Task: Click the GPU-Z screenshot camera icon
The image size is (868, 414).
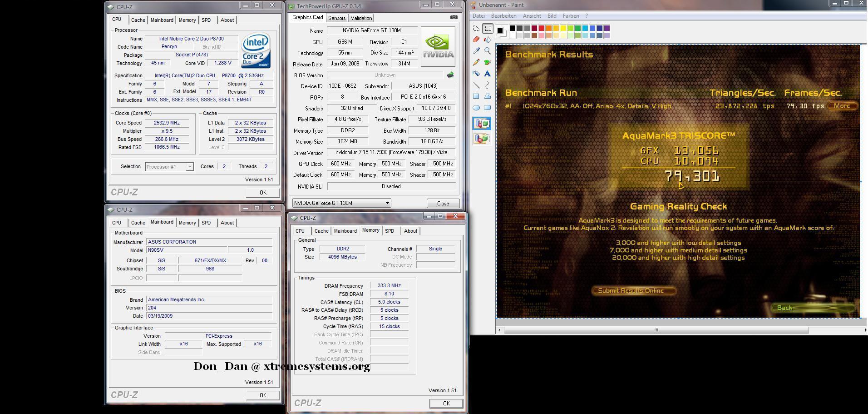Action: coord(454,17)
